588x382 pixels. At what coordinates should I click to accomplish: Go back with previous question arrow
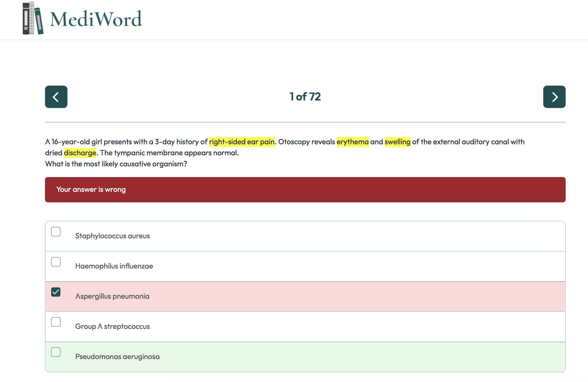coord(56,97)
